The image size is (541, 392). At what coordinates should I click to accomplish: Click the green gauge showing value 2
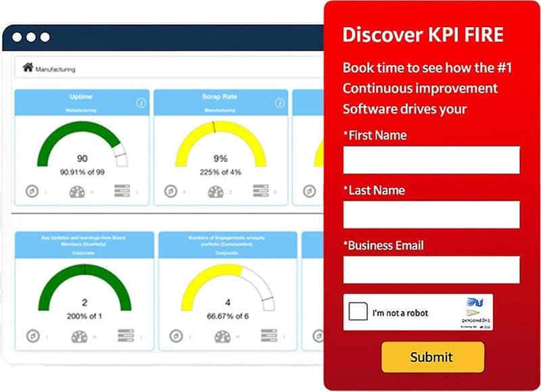click(85, 270)
